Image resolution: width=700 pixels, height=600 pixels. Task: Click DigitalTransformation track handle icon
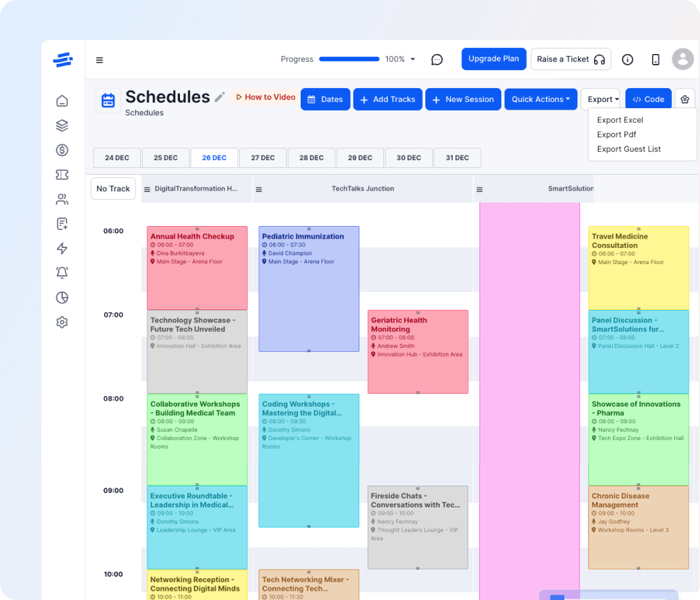(147, 190)
